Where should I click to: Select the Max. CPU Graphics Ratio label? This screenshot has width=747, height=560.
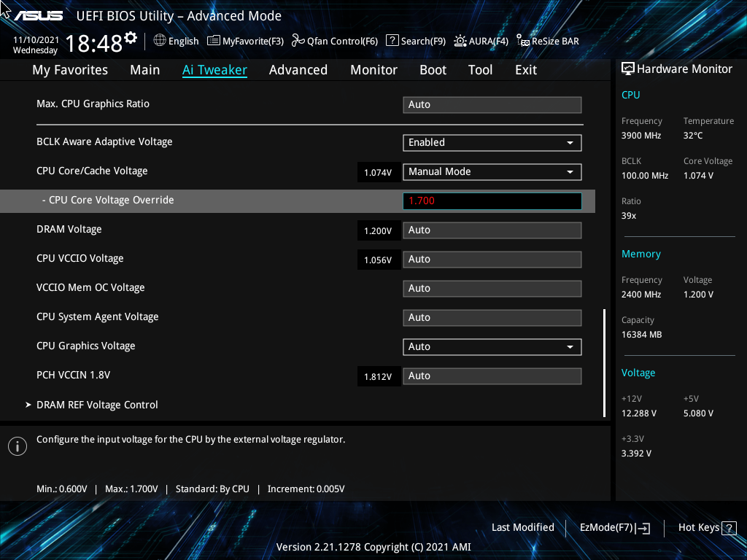(93, 104)
